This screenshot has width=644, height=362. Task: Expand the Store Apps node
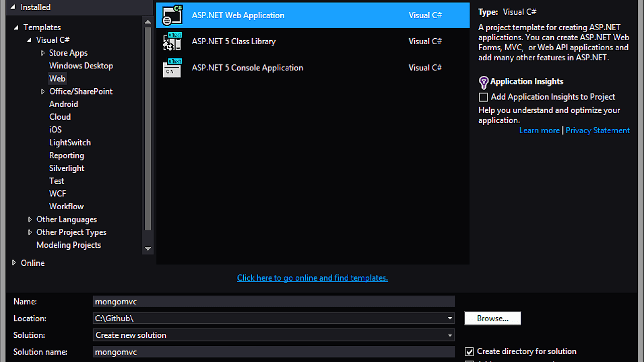click(43, 53)
